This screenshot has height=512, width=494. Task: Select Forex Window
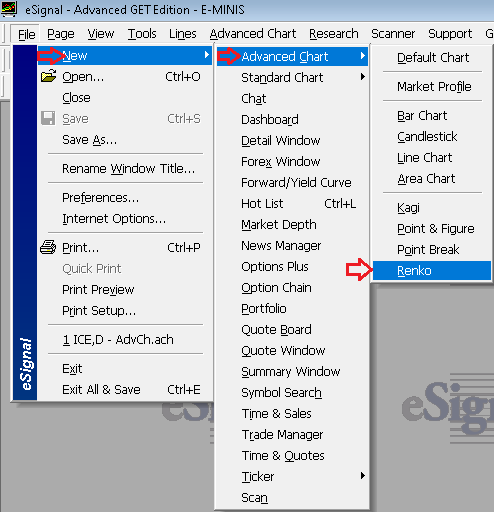[x=292, y=161]
